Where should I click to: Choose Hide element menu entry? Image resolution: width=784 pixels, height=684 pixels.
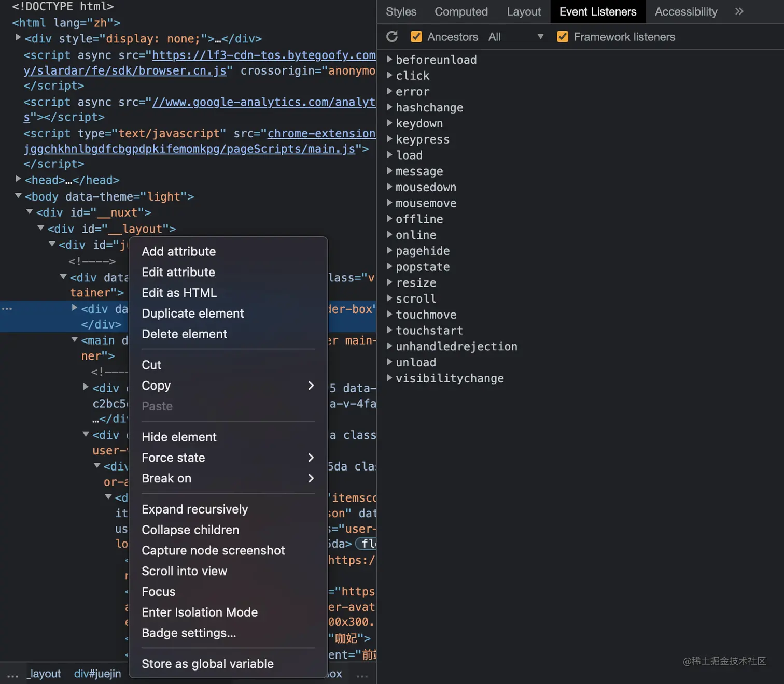[228, 437]
